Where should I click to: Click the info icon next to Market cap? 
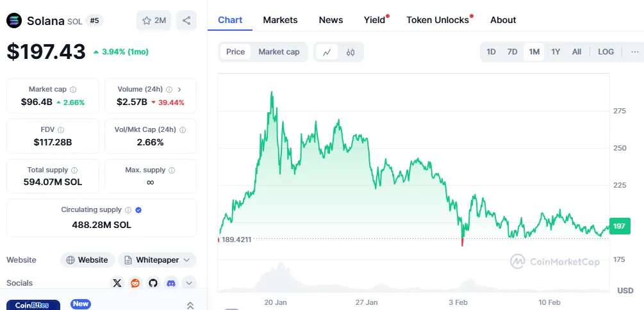coord(73,90)
